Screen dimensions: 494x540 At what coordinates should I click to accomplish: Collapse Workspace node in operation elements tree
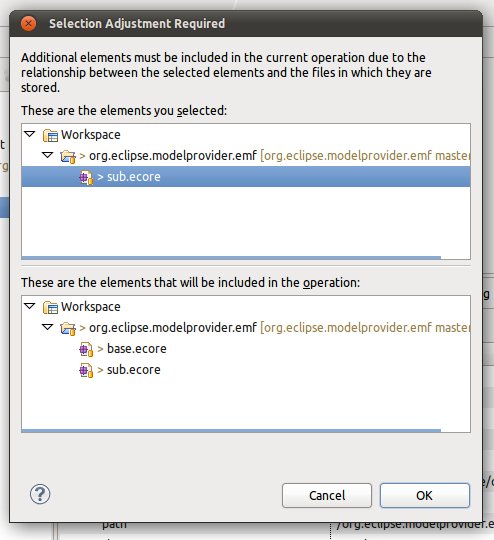tap(30, 306)
